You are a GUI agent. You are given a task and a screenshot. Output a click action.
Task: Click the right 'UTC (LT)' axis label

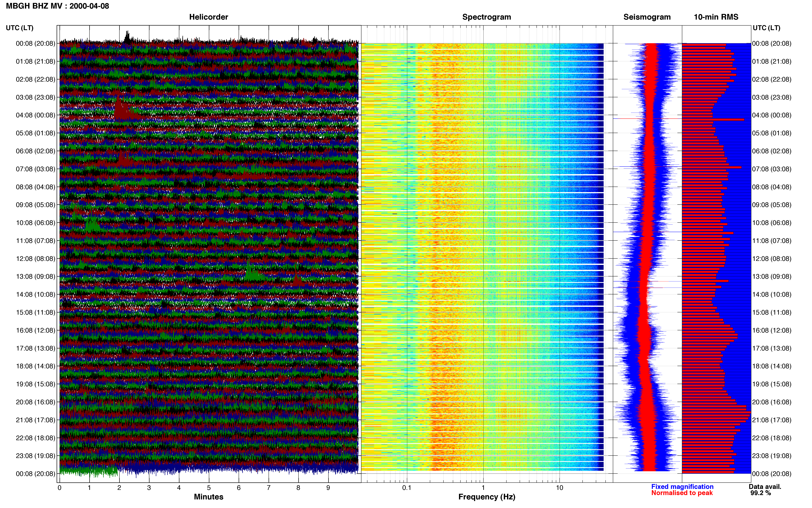click(x=766, y=28)
